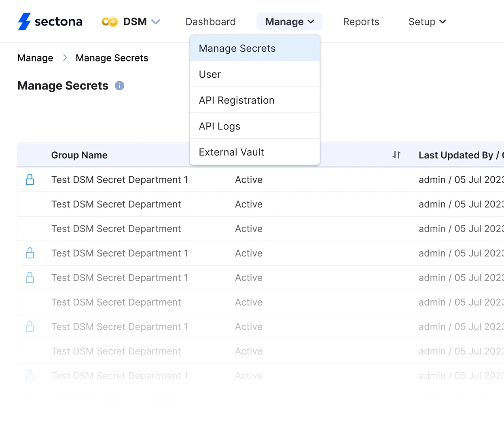Screen dimensions: 504x442
Task: Click the info icon beside Manage Secrets heading
Action: 119,86
